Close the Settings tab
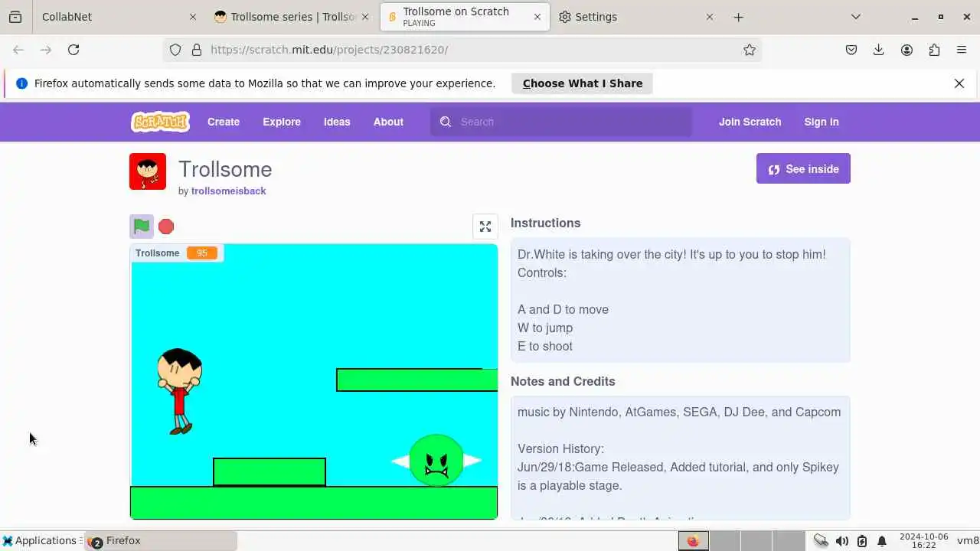Image resolution: width=980 pixels, height=551 pixels. point(710,17)
